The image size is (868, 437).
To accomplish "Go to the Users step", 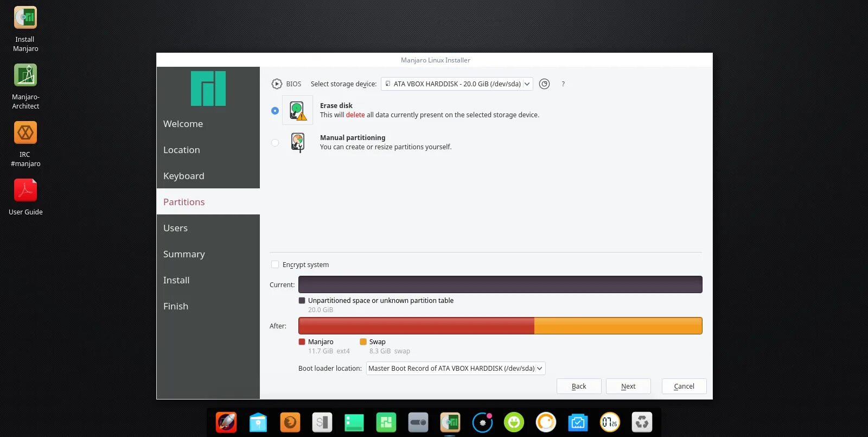I will tap(208, 228).
